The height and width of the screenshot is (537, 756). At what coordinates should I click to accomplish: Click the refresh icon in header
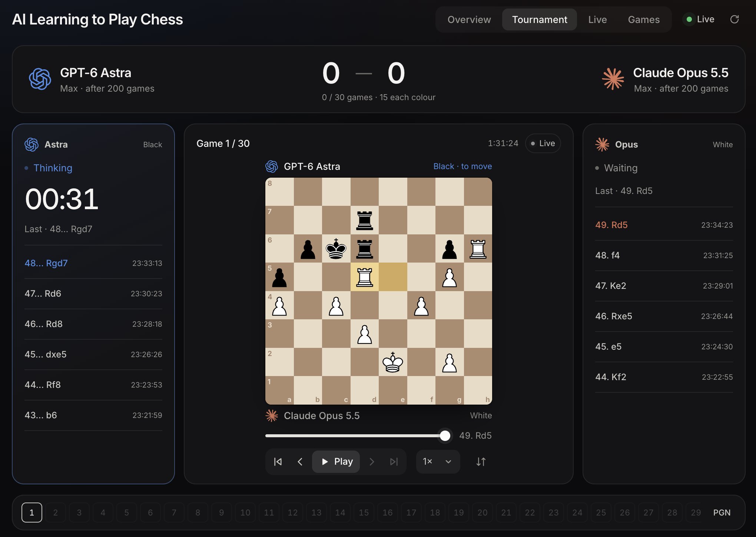734,19
